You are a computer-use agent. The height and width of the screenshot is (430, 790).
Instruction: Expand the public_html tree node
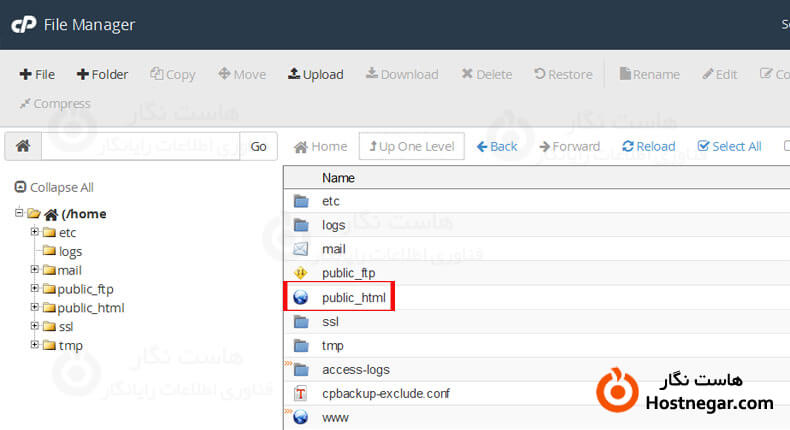click(x=35, y=308)
